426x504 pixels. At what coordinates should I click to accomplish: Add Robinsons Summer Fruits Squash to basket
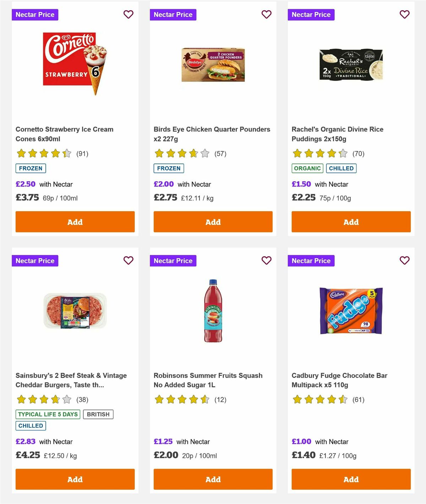[213, 479]
